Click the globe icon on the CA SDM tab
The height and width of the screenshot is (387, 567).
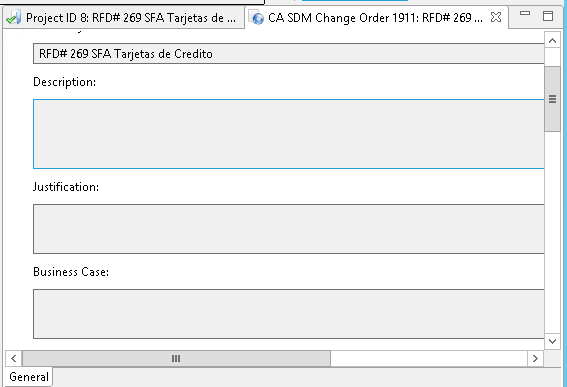tap(257, 17)
